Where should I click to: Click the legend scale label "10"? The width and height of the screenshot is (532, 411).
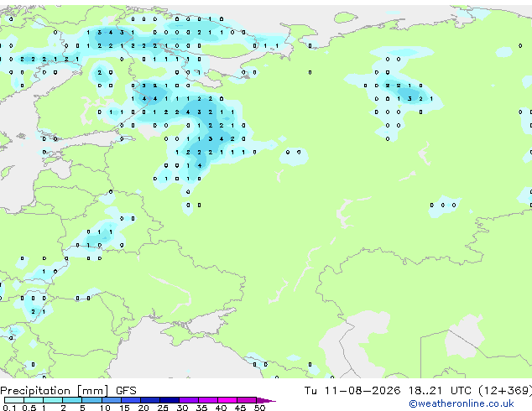105,408
